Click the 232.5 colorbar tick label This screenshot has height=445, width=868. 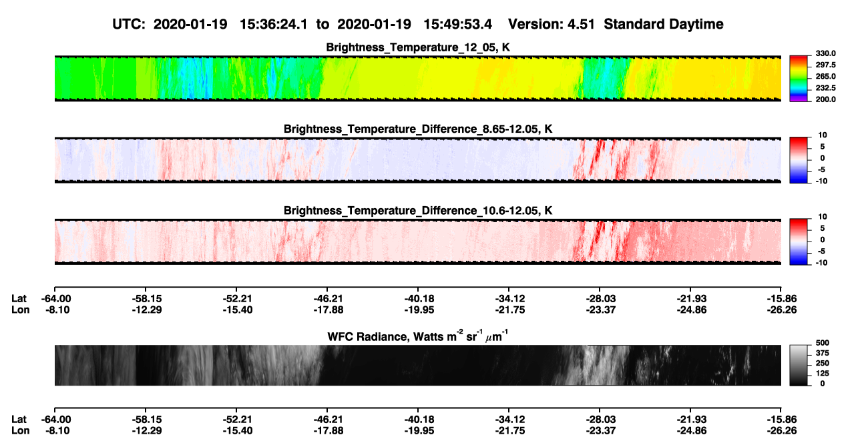point(826,87)
